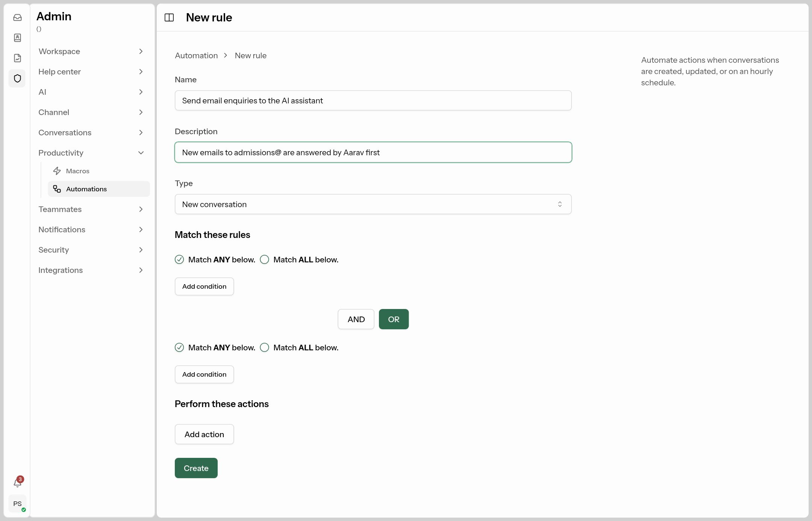The height and width of the screenshot is (521, 812).
Task: Select second Match ANY below radio
Action: (x=179, y=347)
